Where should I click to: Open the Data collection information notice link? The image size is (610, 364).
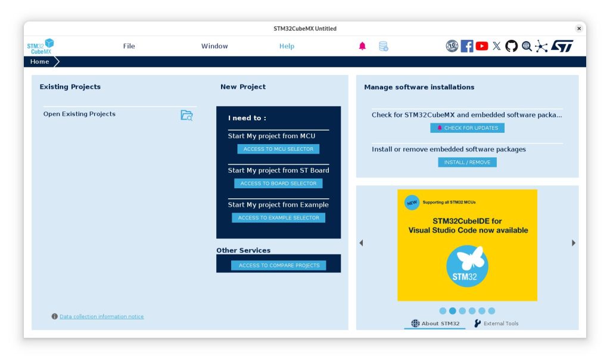[x=101, y=317]
